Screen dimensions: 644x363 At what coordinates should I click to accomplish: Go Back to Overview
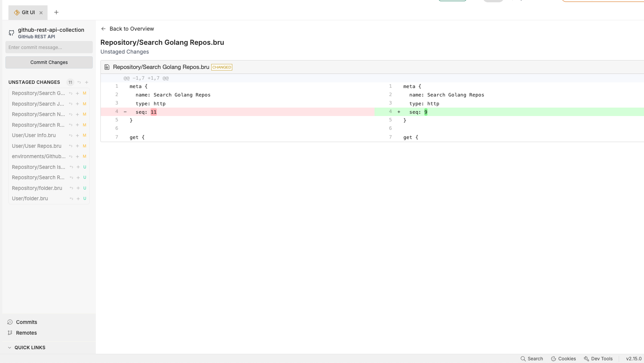click(127, 29)
